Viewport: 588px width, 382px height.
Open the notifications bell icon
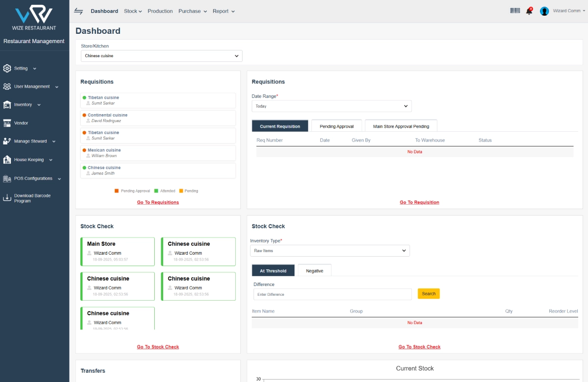tap(529, 11)
